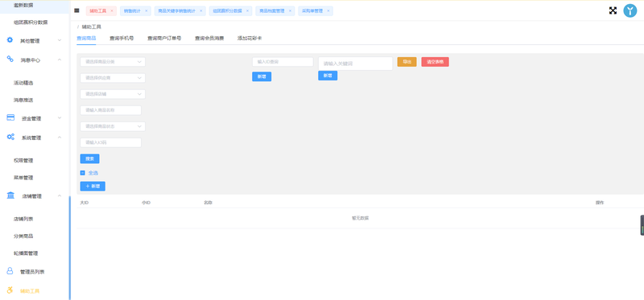
Task: Open the 请选择商品状态 dropdown
Action: [x=113, y=126]
